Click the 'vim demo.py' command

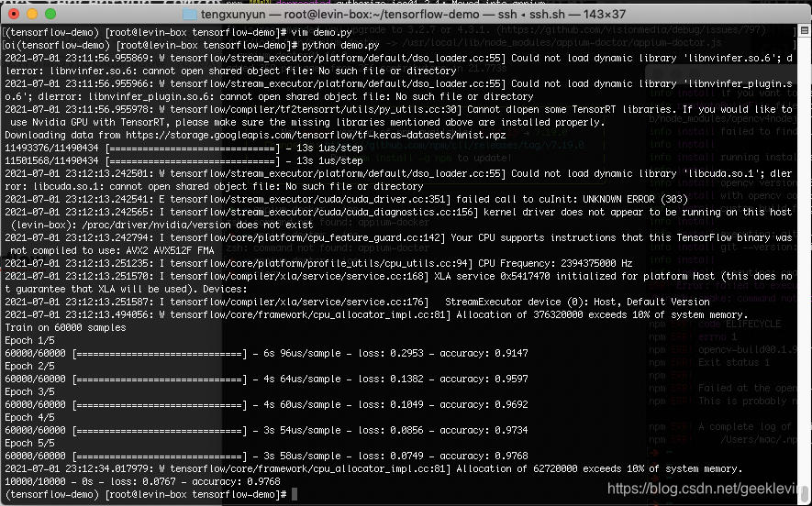click(322, 32)
